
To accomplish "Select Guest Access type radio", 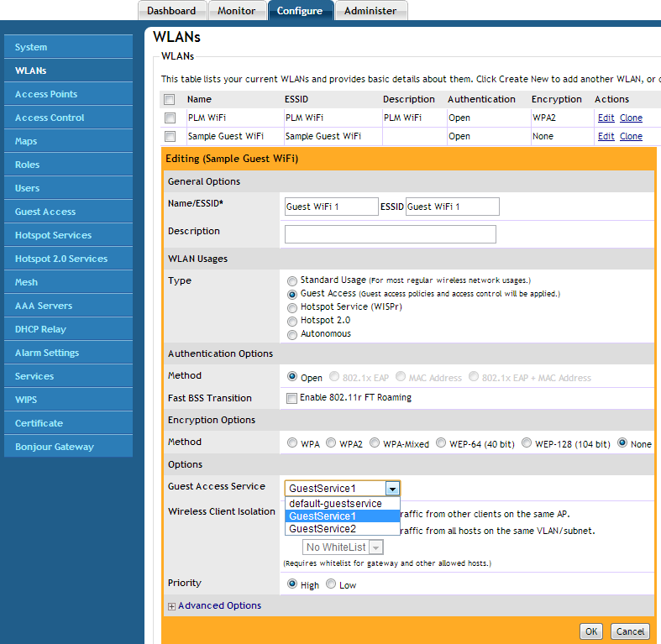I will pyautogui.click(x=291, y=295).
